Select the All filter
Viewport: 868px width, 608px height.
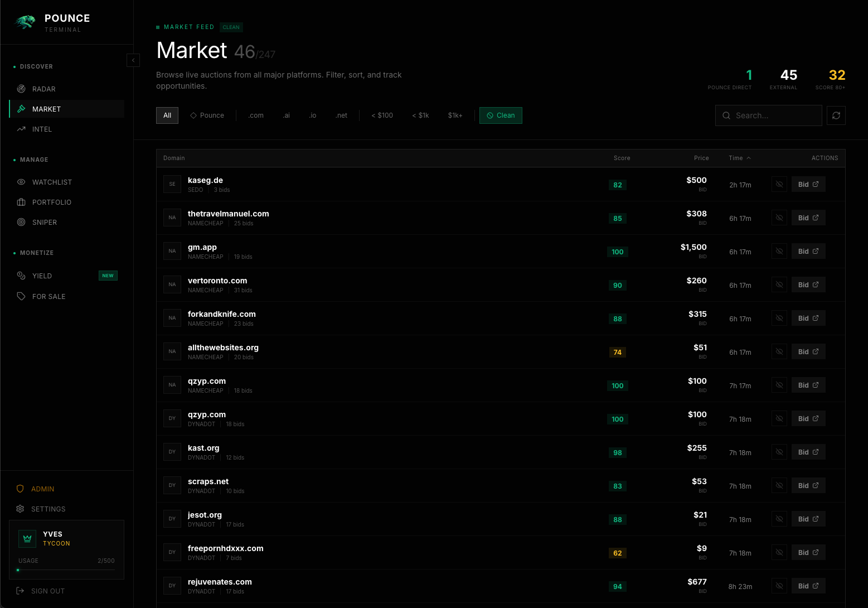(167, 115)
